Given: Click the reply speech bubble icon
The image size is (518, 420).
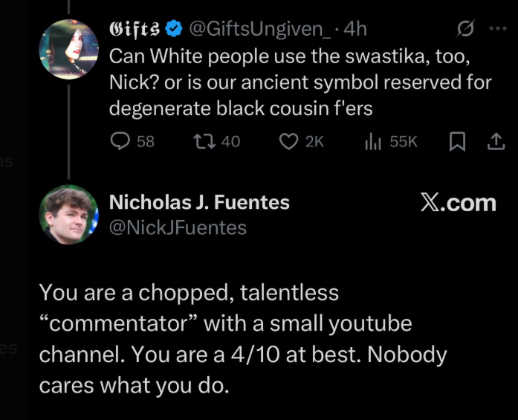Looking at the screenshot, I should [120, 141].
